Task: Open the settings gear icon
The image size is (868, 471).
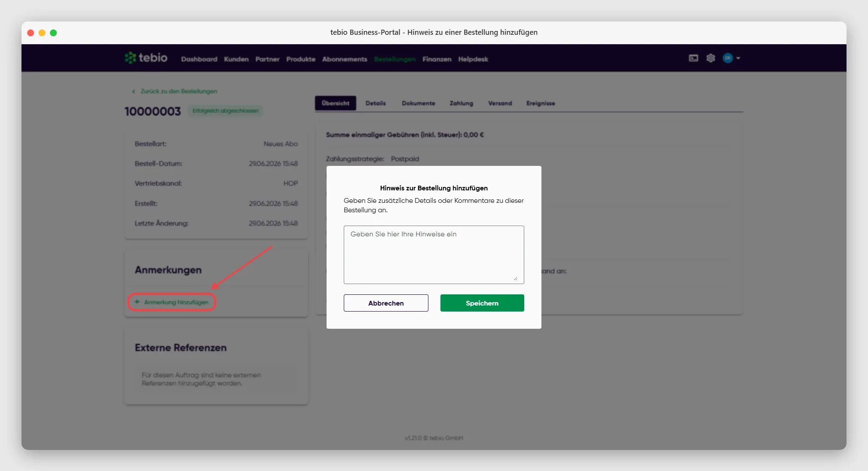Action: coord(711,58)
